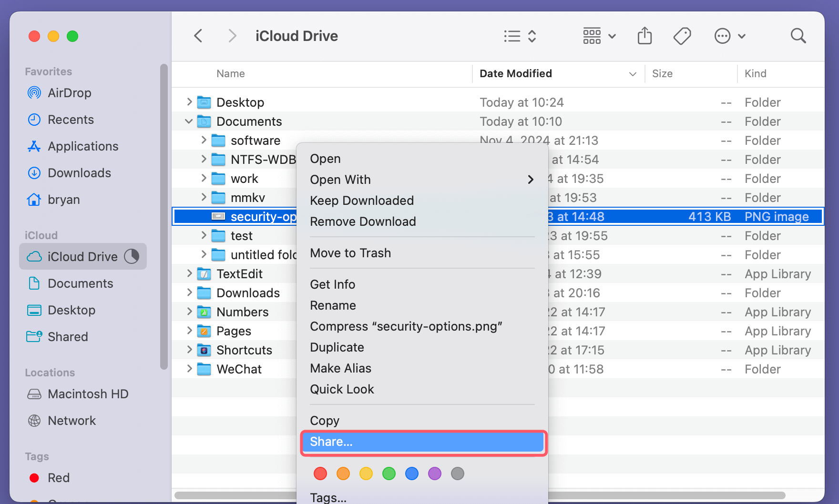Expand the Desktop folder disclosure triangle
The height and width of the screenshot is (504, 839).
(189, 102)
